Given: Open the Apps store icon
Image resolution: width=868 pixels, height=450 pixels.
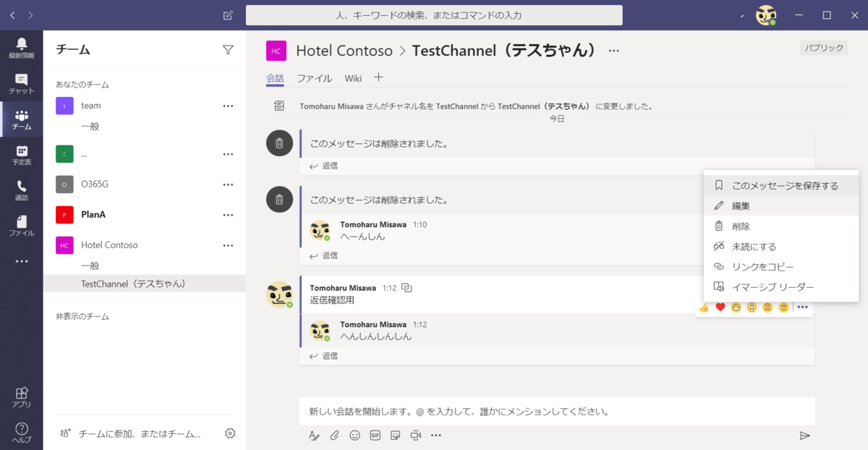Looking at the screenshot, I should point(22,396).
